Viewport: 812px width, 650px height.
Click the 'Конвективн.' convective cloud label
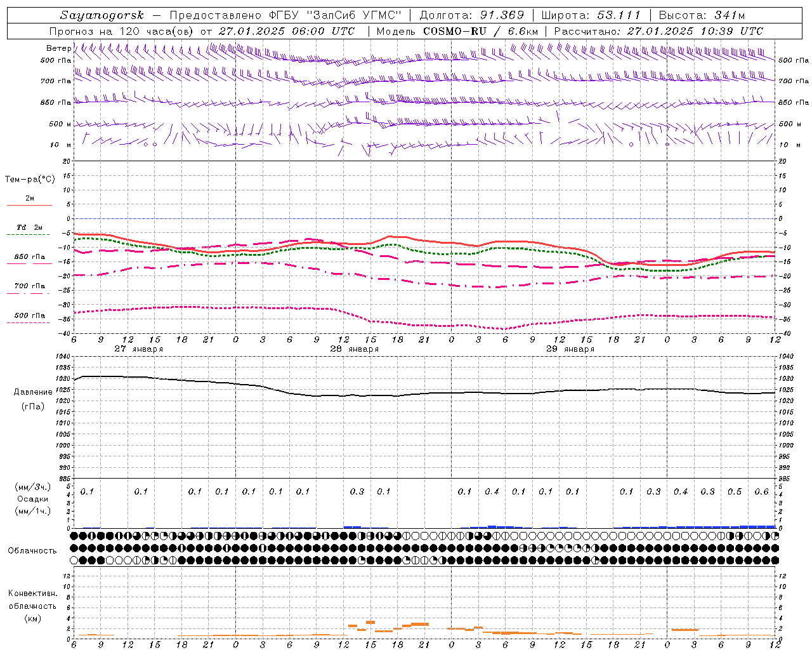(32, 594)
